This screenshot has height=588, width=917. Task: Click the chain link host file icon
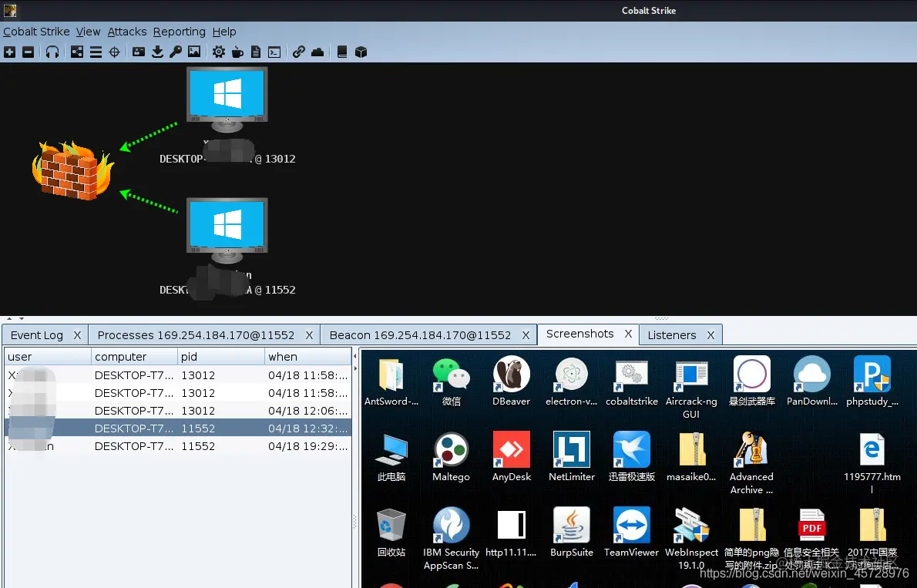pos(299,52)
